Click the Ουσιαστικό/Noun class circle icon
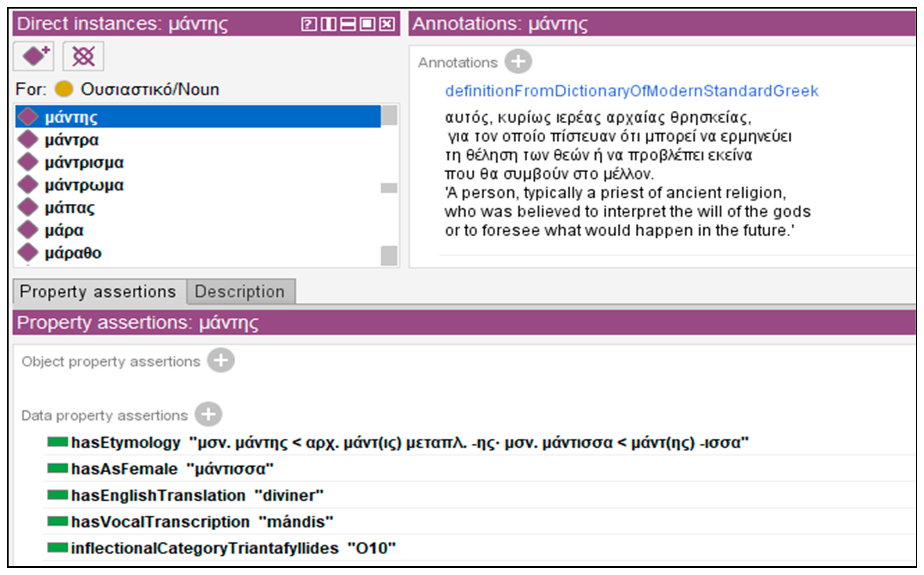 [x=64, y=89]
